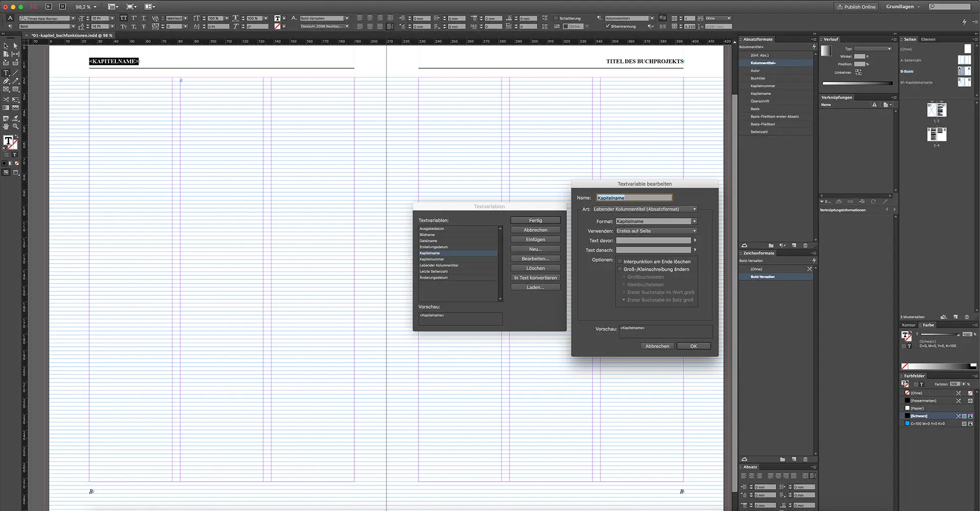
Task: Open the Grundlagen workspace menu
Action: [x=902, y=7]
